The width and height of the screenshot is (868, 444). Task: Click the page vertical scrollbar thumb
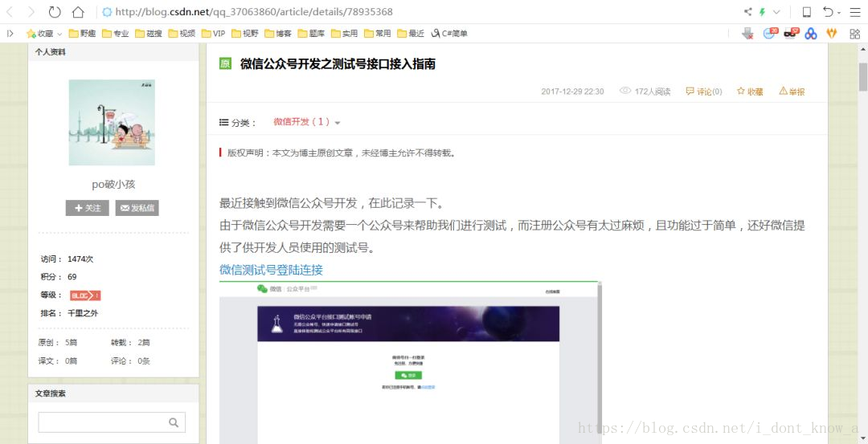coord(863,77)
